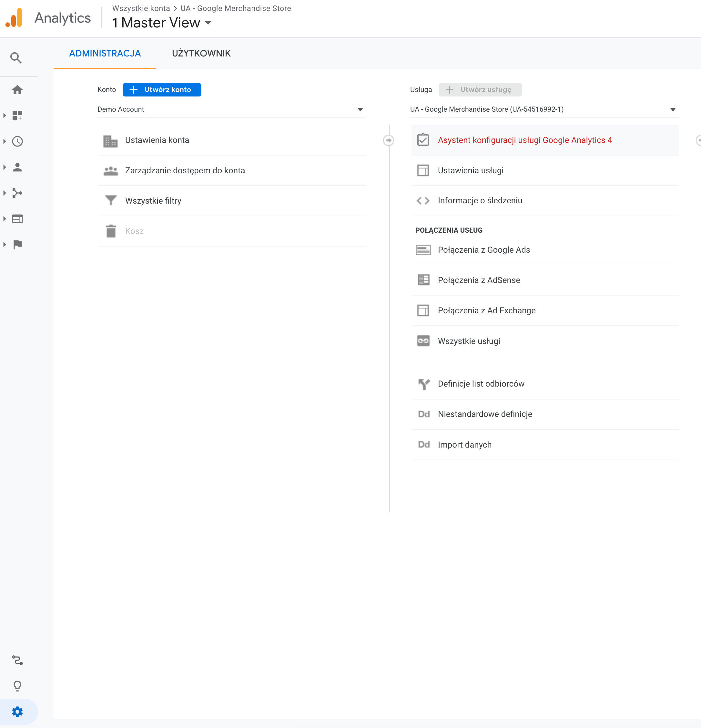Viewport: 701px width, 728px height.
Task: Click the funnel icon for Wszystkie filtry
Action: coord(111,201)
